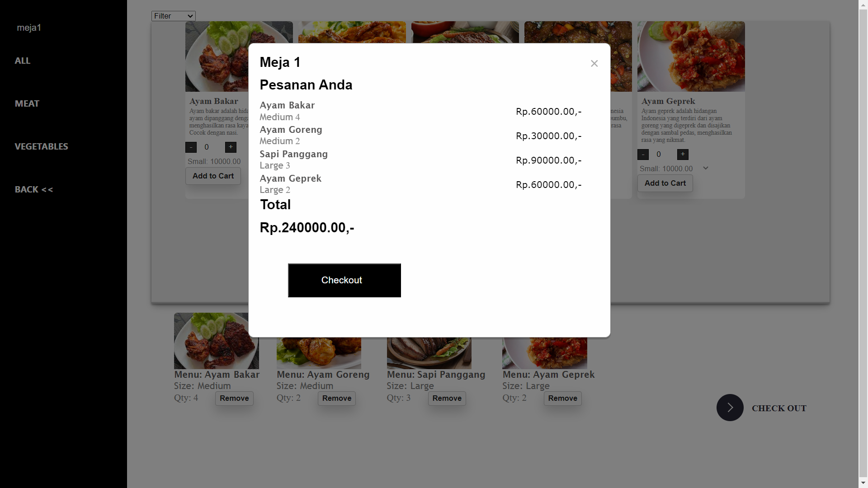The width and height of the screenshot is (868, 488).
Task: Remove Sapi Panggang from cart
Action: point(447,399)
